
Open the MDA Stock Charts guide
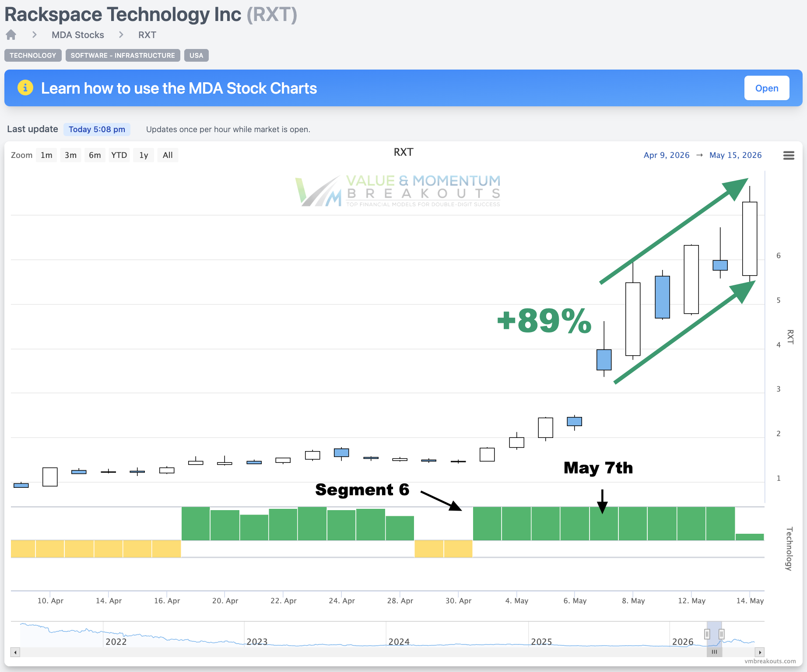point(767,88)
